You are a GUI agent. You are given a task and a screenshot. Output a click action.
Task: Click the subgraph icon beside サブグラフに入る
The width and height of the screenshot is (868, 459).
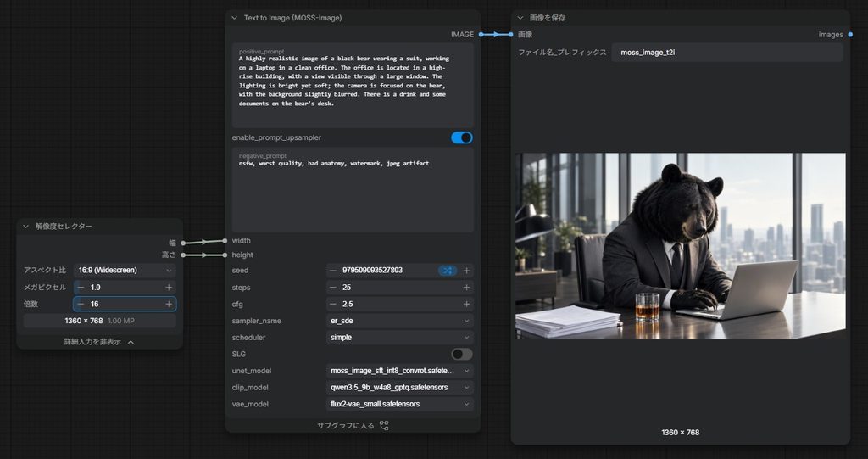coord(384,426)
